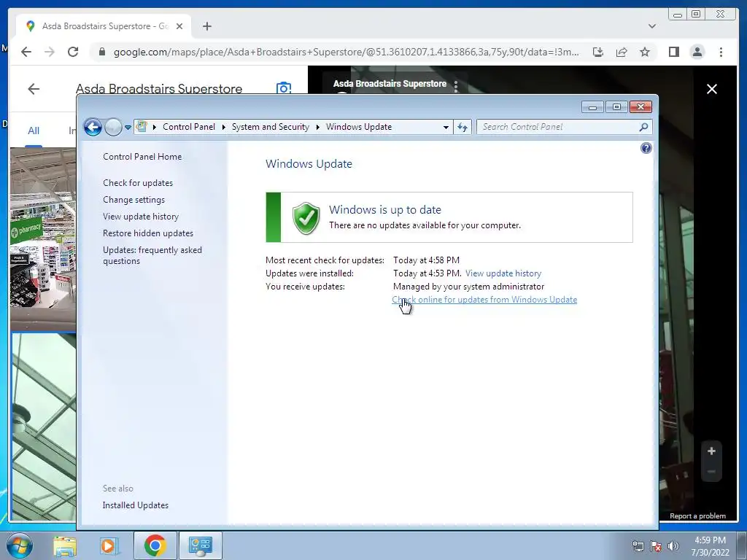Click View update history next to the install time
The width and height of the screenshot is (747, 560).
pyautogui.click(x=503, y=273)
